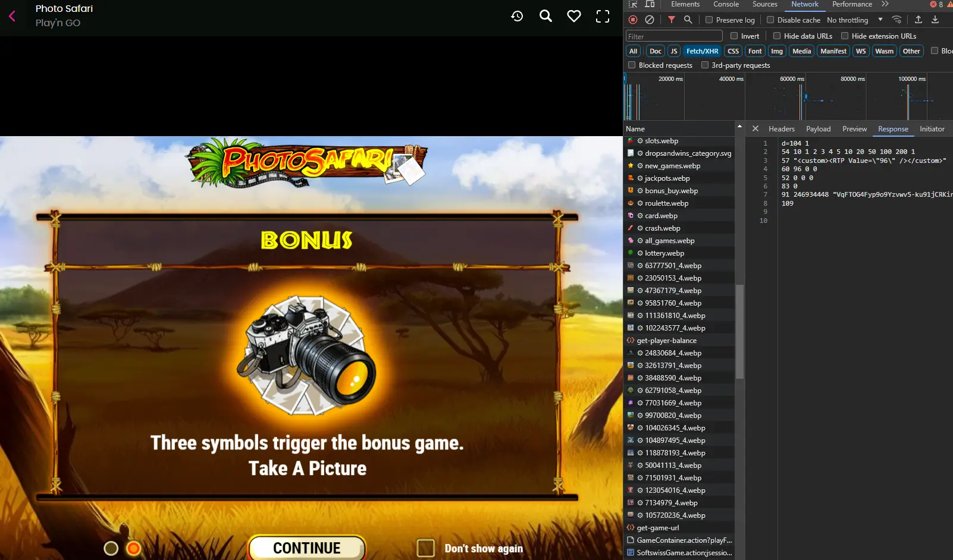Screen dimensions: 953x560
Task: Filter requests by Wasm type
Action: (884, 51)
